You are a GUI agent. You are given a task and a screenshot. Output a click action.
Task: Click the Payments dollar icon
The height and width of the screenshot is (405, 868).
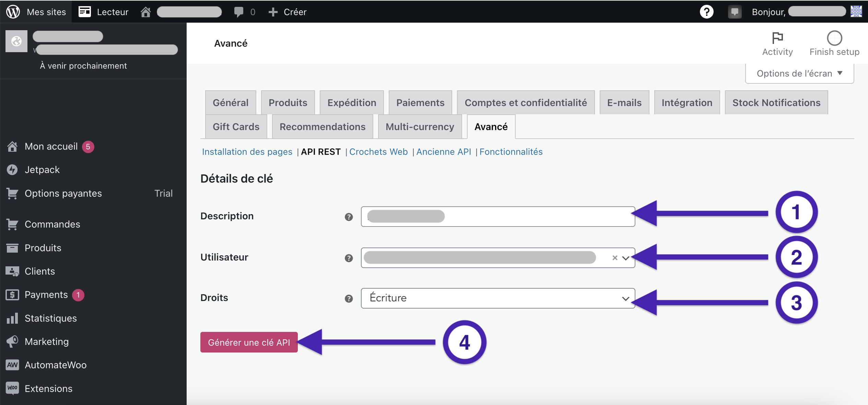pos(12,295)
